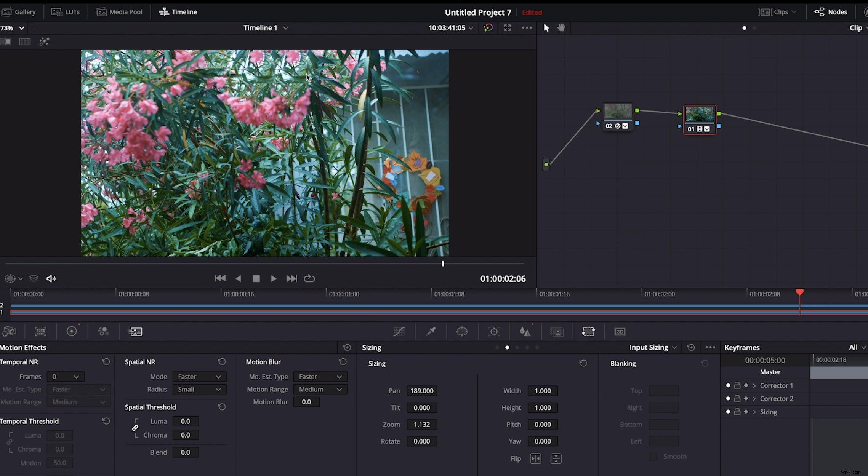This screenshot has width=868, height=476.
Task: Open the Stereoscopic 3D palette
Action: tap(620, 331)
